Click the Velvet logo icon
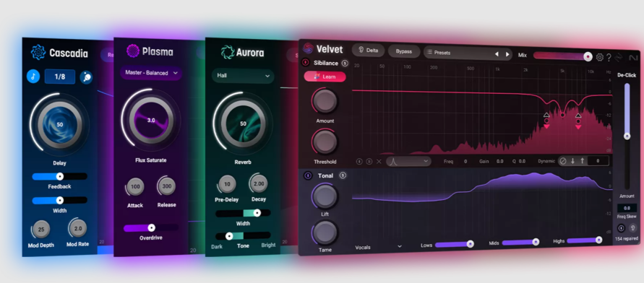The width and height of the screenshot is (644, 283). coord(308,49)
